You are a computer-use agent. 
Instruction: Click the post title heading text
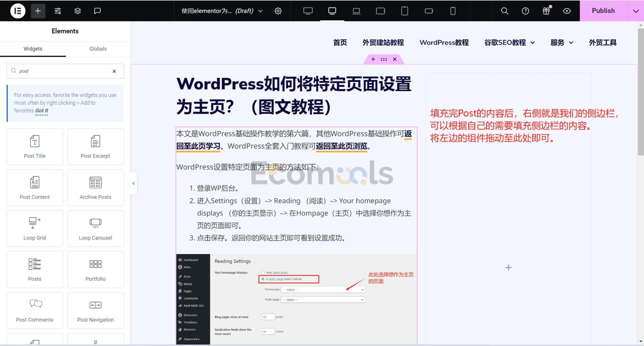294,96
